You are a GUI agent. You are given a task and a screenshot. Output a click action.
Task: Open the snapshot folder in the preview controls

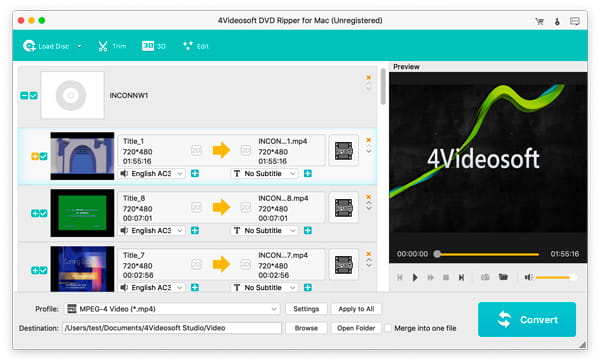[x=503, y=277]
